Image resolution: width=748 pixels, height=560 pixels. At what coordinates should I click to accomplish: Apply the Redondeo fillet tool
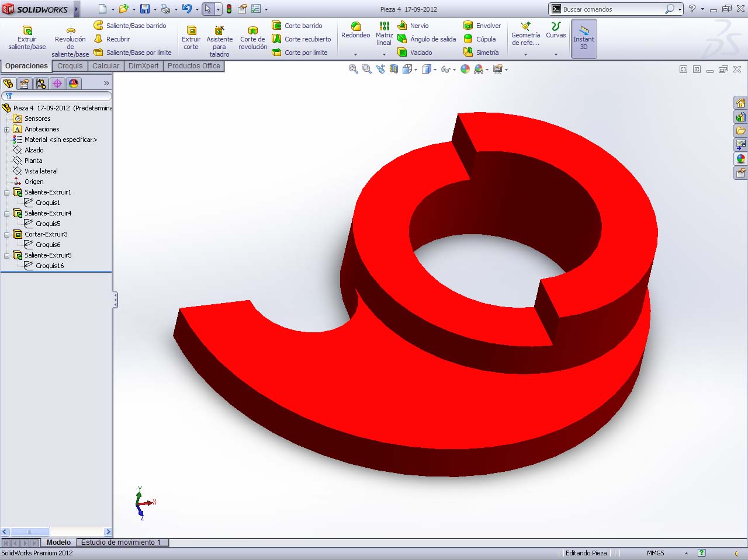click(x=355, y=30)
